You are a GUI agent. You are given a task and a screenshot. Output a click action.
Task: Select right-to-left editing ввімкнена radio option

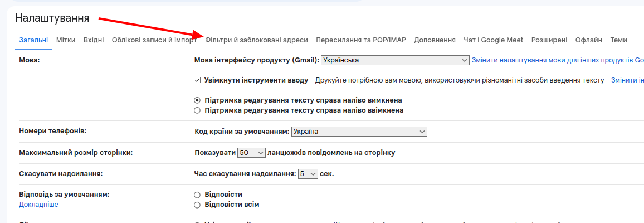click(197, 110)
